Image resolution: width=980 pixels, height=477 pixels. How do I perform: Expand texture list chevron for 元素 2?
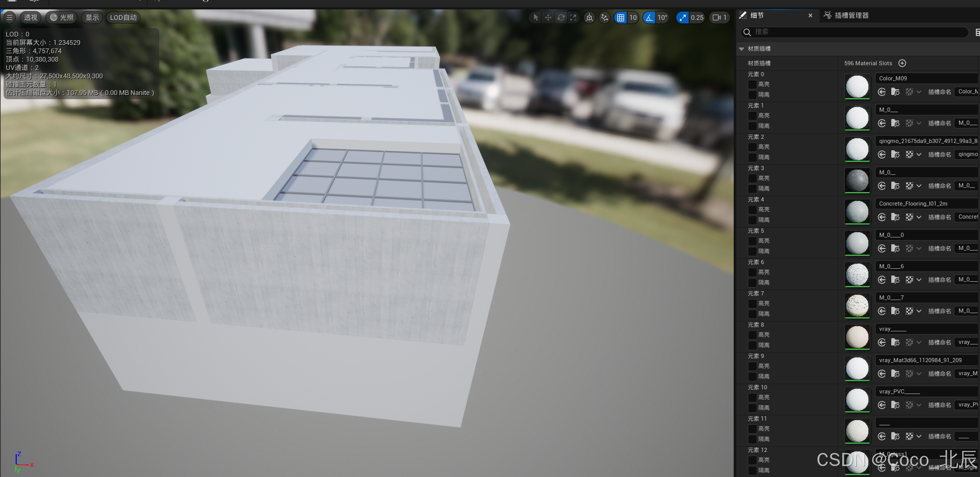click(919, 154)
